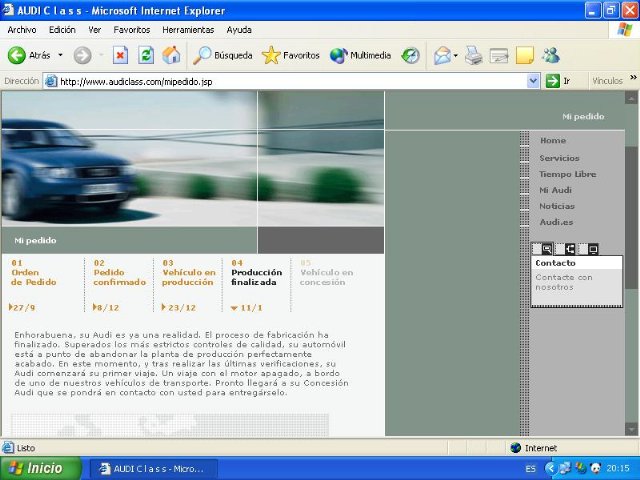Expand hidden tray icons arrow
This screenshot has height=480, width=640.
550,468
